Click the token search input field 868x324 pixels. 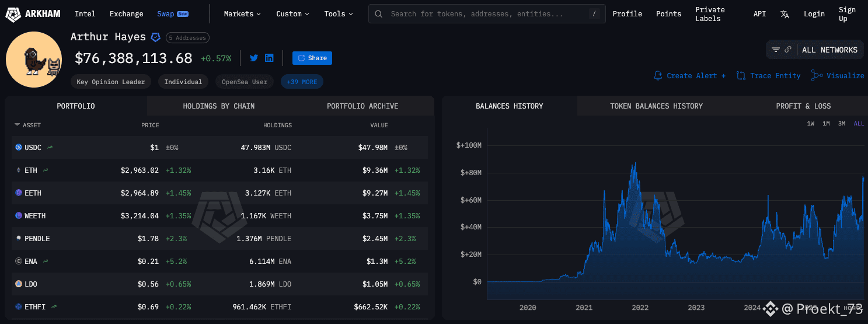point(484,14)
